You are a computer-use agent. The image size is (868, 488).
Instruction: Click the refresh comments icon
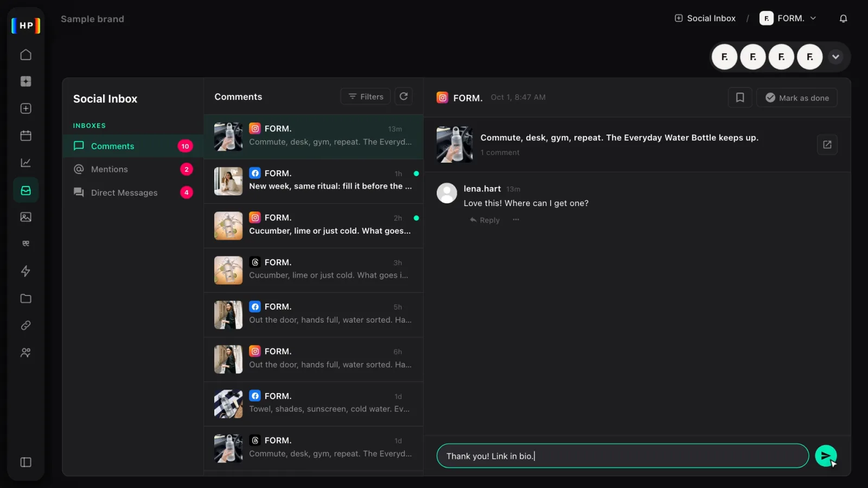tap(404, 96)
